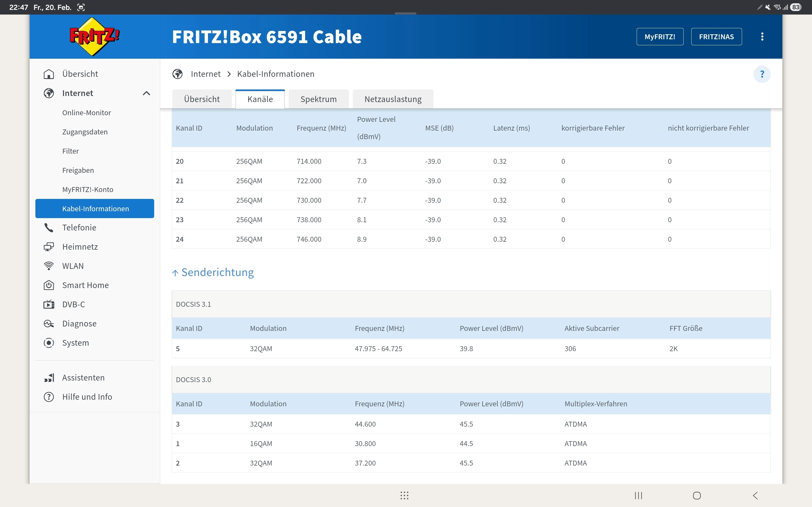Screen dimensions: 812x507
Task: Collapse the Internet menu chevron
Action: 146,93
